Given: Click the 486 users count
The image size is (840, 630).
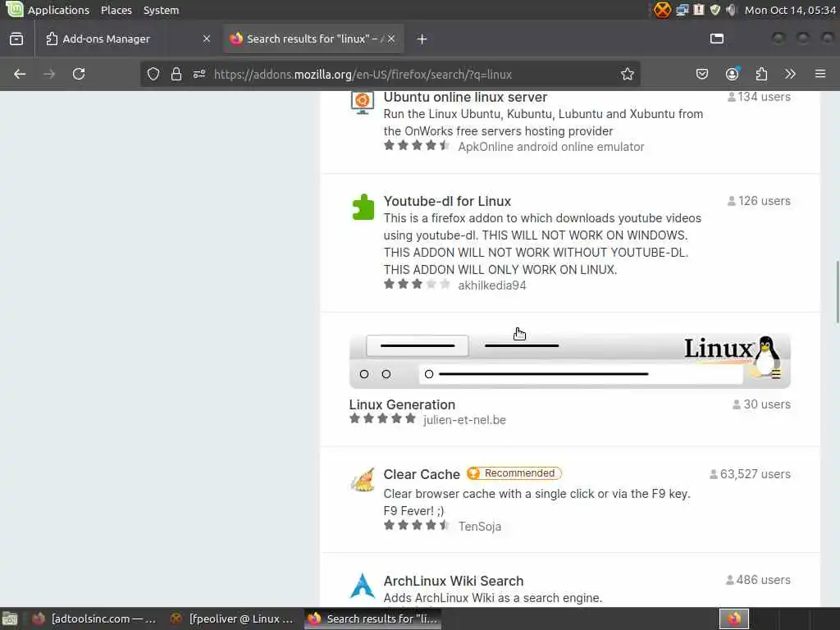Looking at the screenshot, I should (x=758, y=580).
